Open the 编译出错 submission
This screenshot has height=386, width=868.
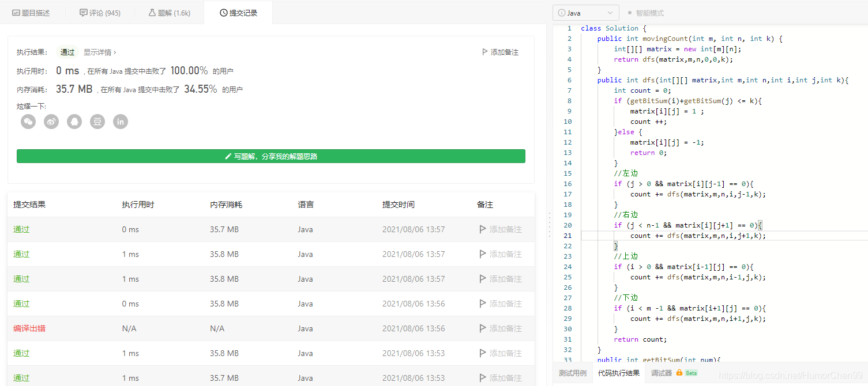(29, 328)
